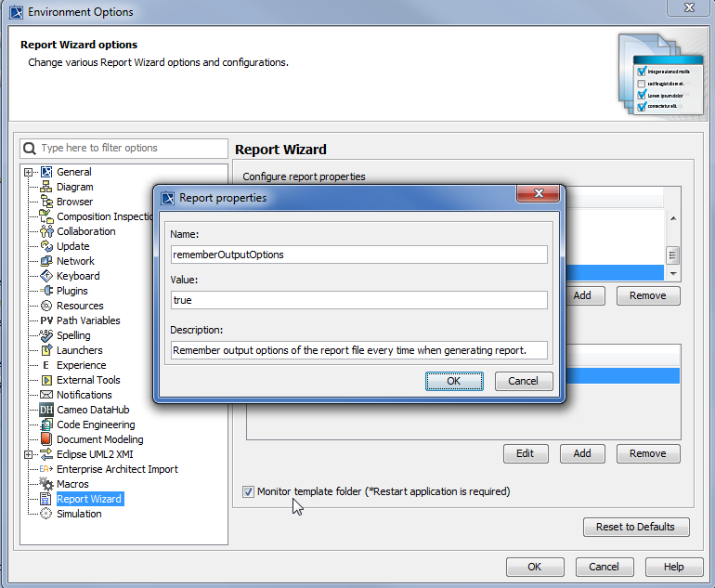Click the Report Wizard tree icon
Screen dimensions: 715x588
pos(46,499)
